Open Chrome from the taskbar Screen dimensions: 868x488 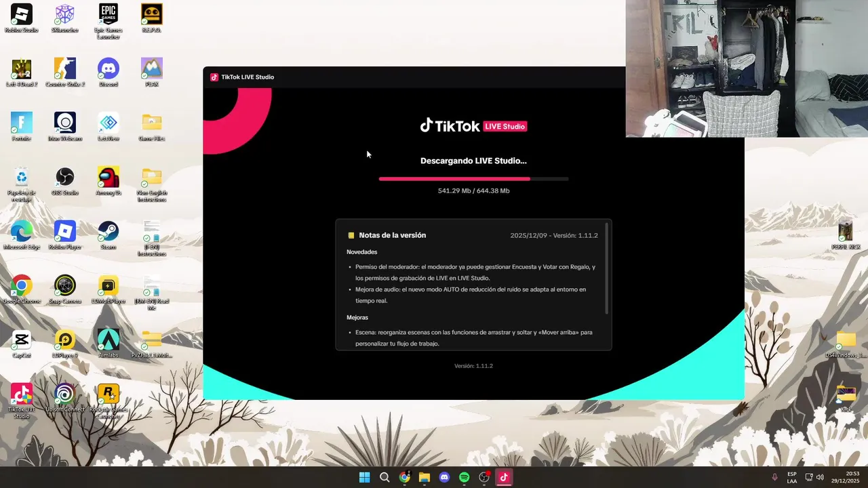(404, 477)
